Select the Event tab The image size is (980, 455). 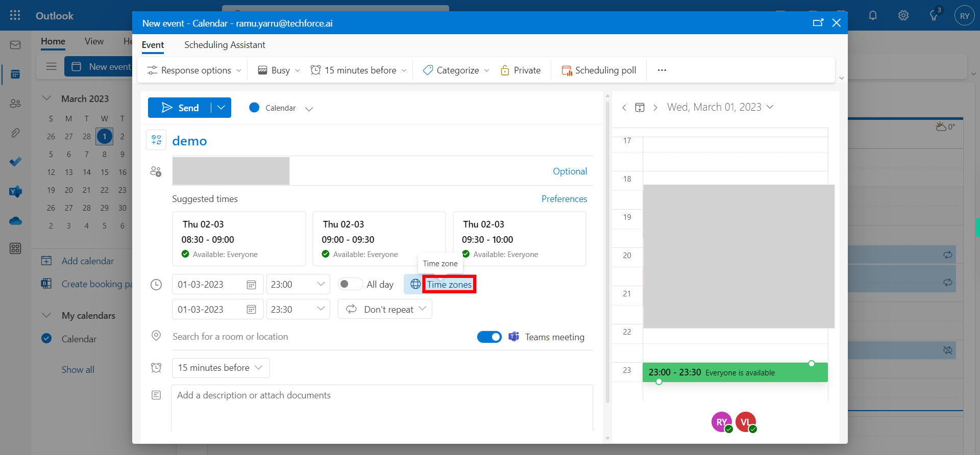pyautogui.click(x=153, y=45)
